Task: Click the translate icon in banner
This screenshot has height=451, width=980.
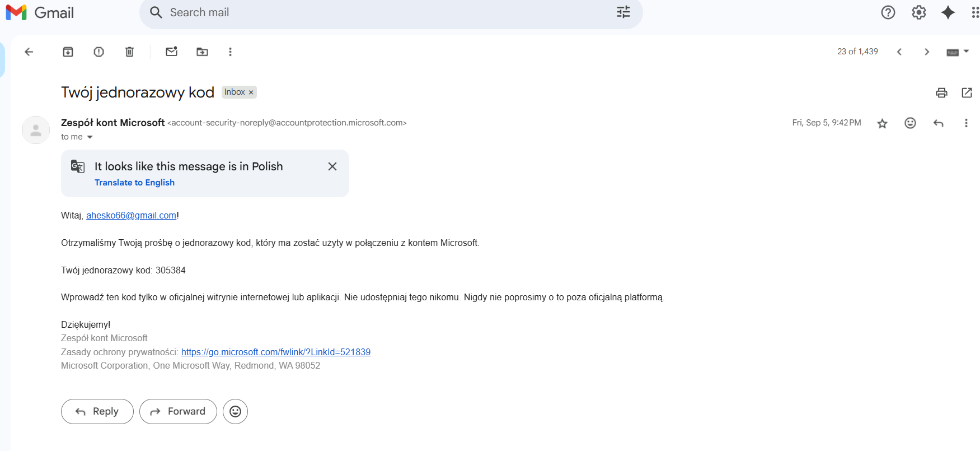Action: (78, 166)
